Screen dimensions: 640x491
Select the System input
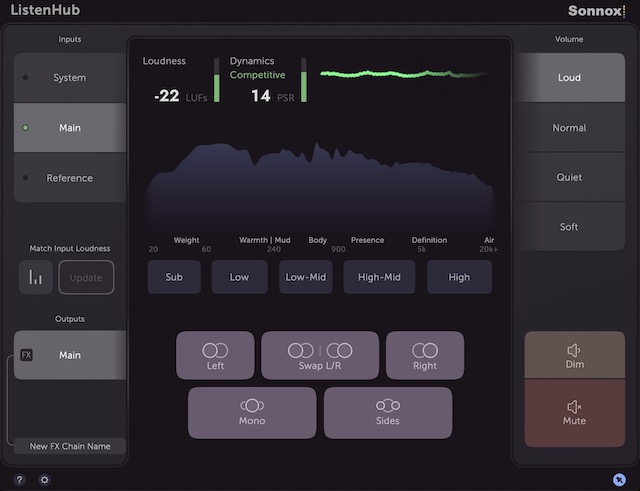click(70, 78)
